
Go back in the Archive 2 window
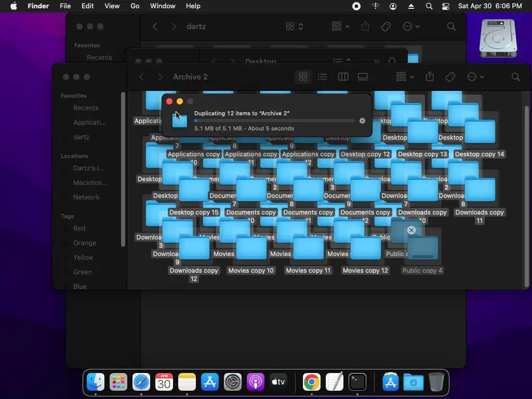click(x=141, y=77)
